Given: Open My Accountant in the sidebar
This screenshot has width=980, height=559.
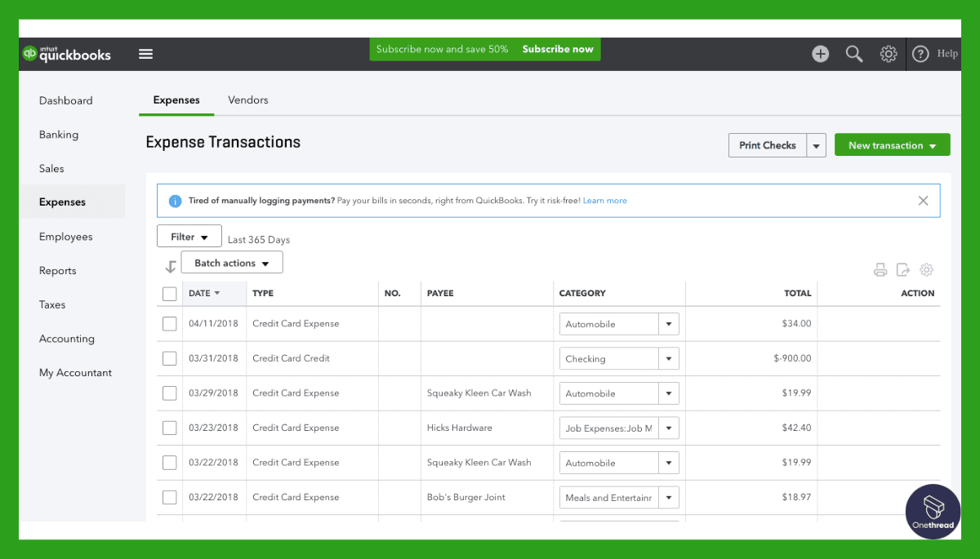Looking at the screenshot, I should pyautogui.click(x=76, y=373).
